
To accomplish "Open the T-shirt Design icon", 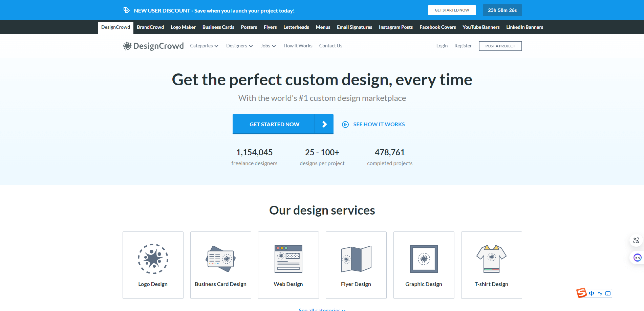I will click(492, 259).
